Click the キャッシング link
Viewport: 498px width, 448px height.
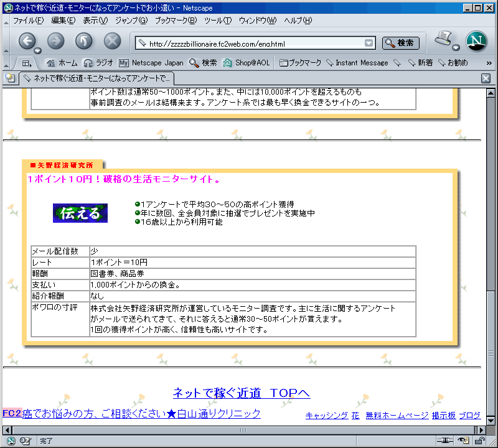point(326,415)
